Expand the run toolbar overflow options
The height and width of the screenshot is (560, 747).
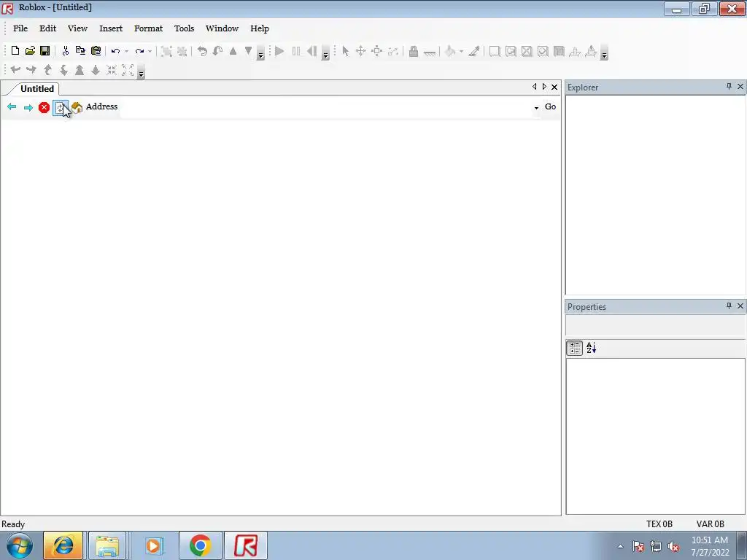point(325,52)
